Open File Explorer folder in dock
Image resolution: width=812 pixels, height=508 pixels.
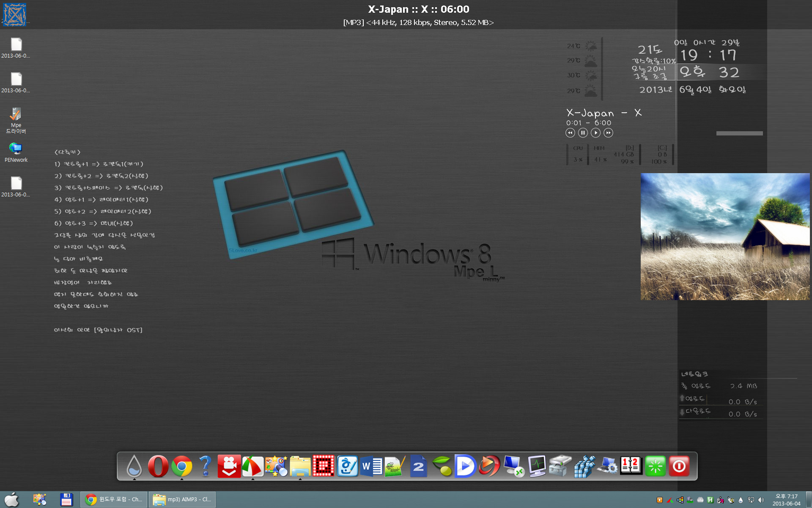click(x=300, y=466)
